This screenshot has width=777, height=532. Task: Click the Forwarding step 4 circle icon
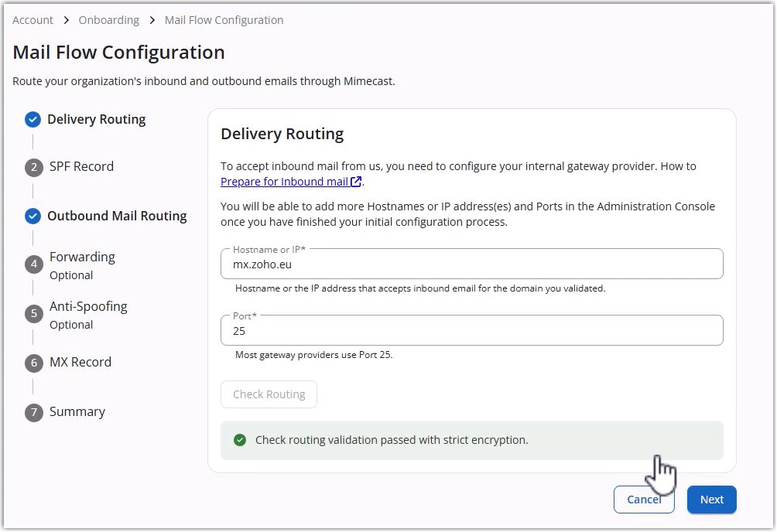click(33, 264)
